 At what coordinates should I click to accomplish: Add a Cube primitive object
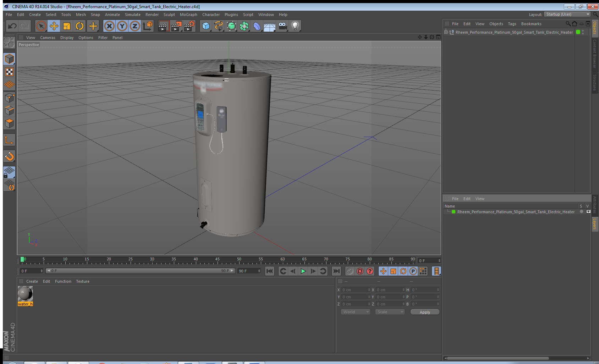pos(206,26)
